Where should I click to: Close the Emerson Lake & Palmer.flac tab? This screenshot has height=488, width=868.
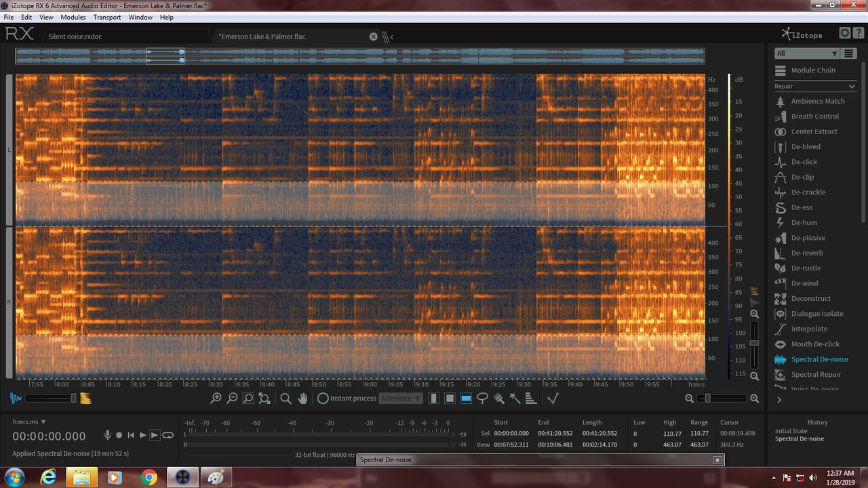tap(373, 37)
